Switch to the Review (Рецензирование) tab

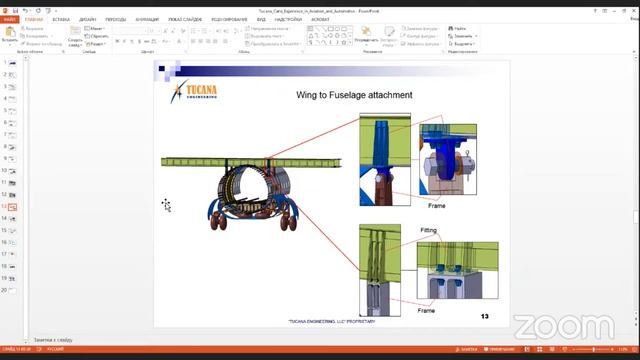[229, 19]
